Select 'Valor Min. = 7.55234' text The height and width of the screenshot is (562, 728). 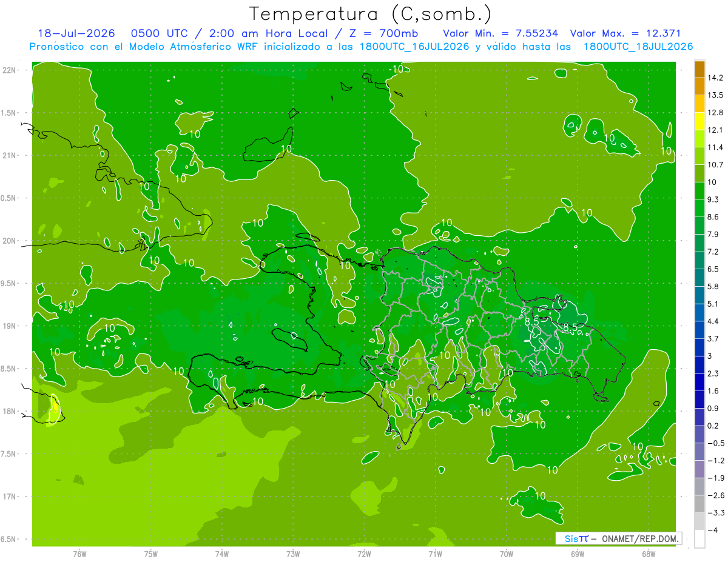pos(501,33)
